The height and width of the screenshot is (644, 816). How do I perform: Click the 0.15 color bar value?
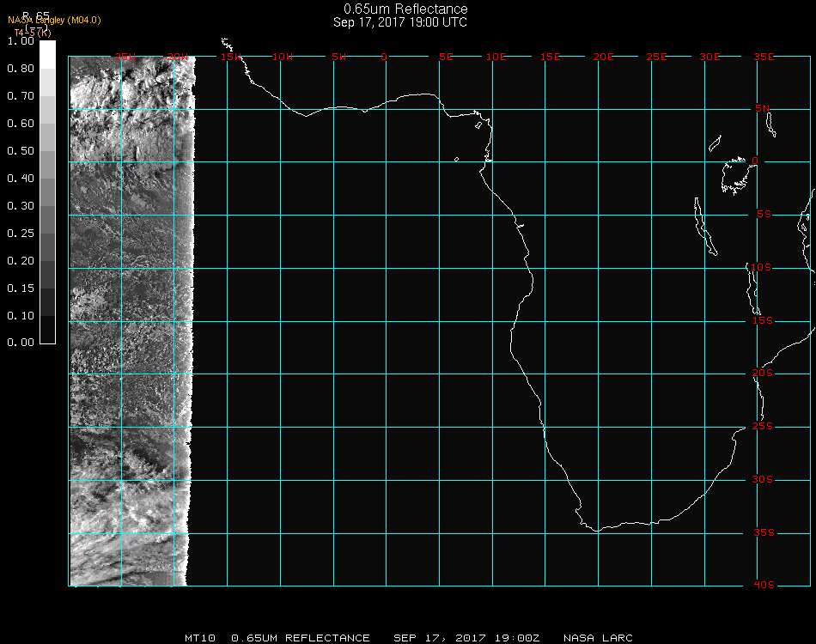21,289
